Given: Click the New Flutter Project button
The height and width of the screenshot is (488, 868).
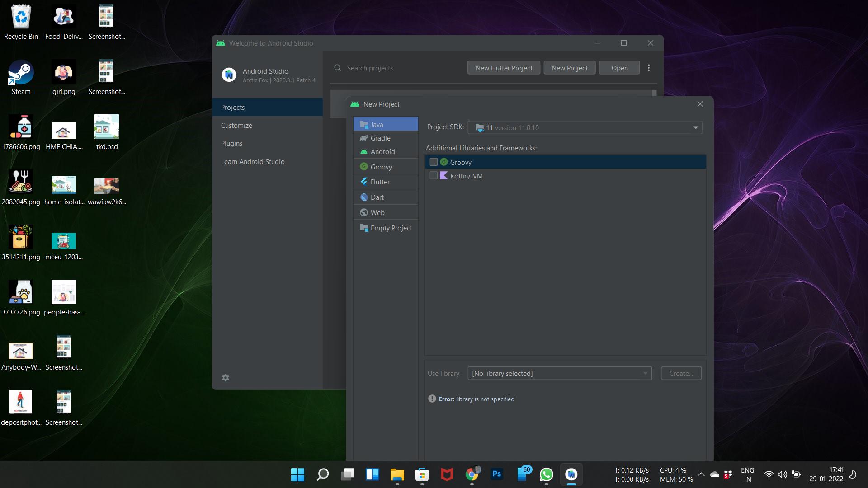Looking at the screenshot, I should [504, 68].
